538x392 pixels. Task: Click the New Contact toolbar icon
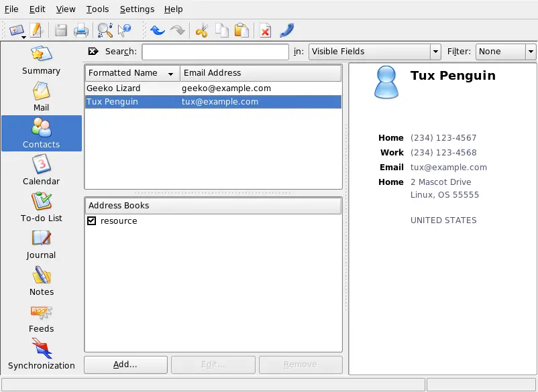pyautogui.click(x=16, y=30)
